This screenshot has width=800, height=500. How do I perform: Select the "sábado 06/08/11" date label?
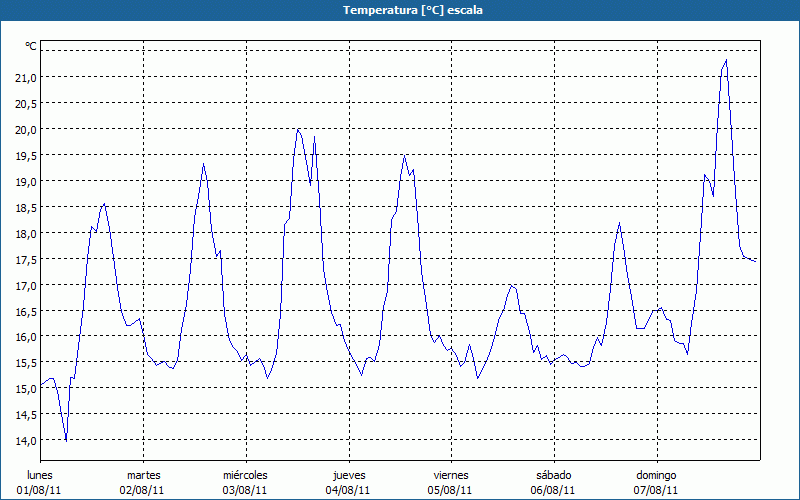pos(553,482)
